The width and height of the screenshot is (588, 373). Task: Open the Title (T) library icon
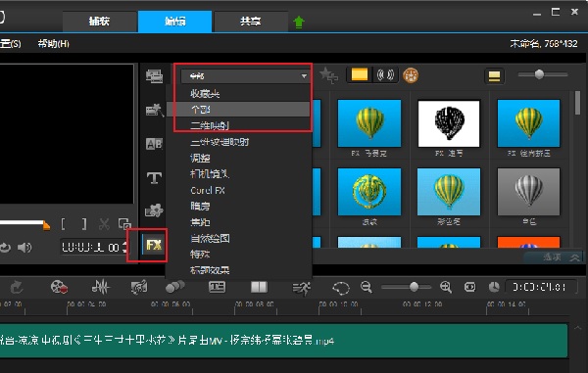(154, 177)
